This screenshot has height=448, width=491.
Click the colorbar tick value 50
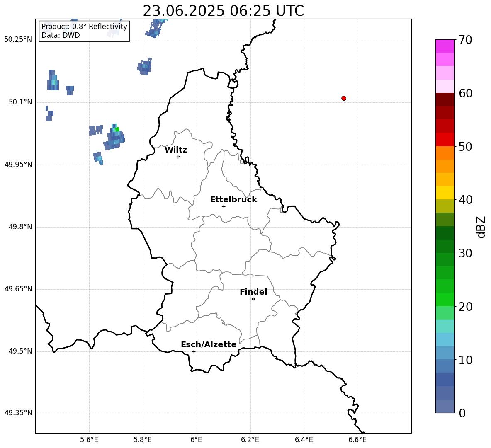tap(465, 146)
